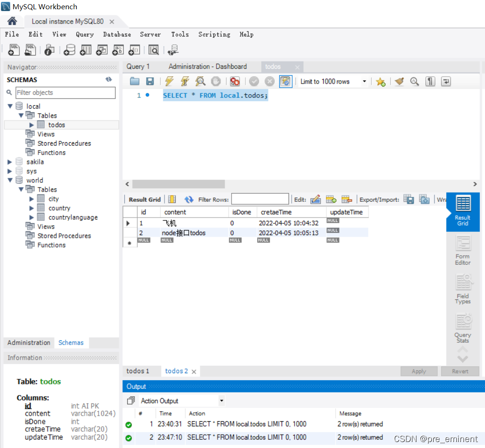Delete selected rows icon

click(347, 200)
